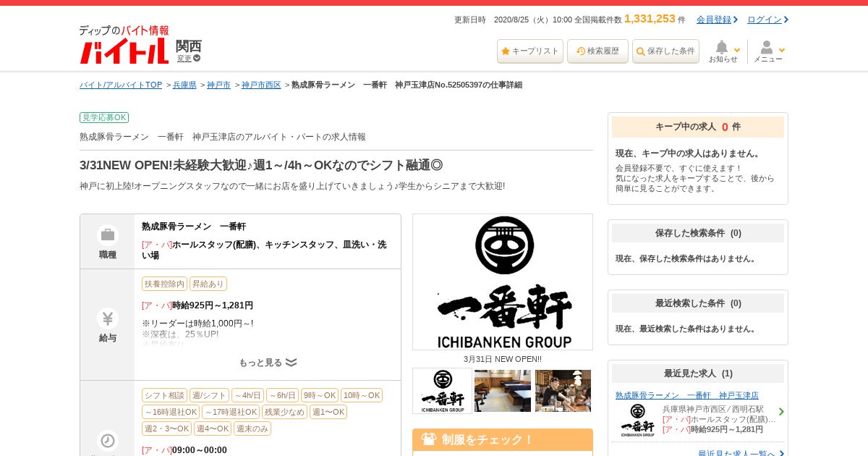Click the 昇給あり tag
The image size is (868, 456).
[x=208, y=284]
